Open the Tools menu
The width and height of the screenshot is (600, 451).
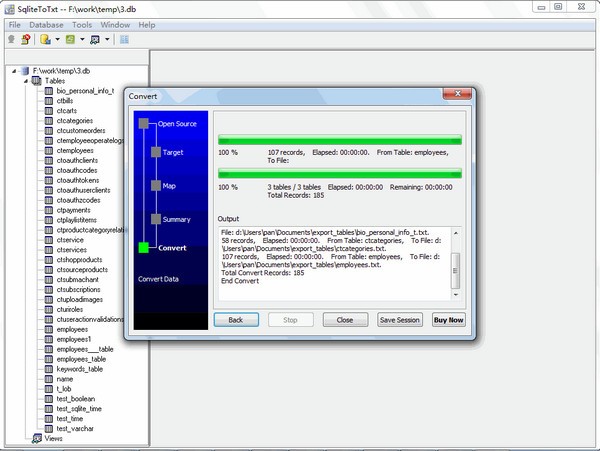coord(82,24)
